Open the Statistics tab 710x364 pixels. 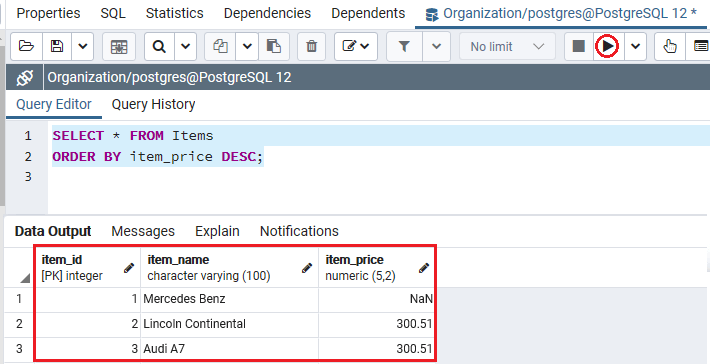[x=174, y=13]
